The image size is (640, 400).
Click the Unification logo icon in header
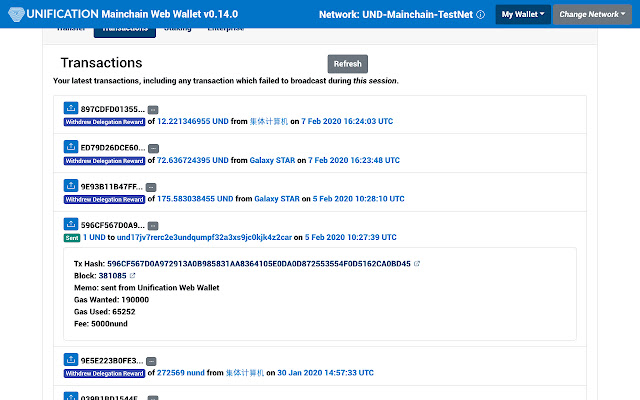coord(16,15)
